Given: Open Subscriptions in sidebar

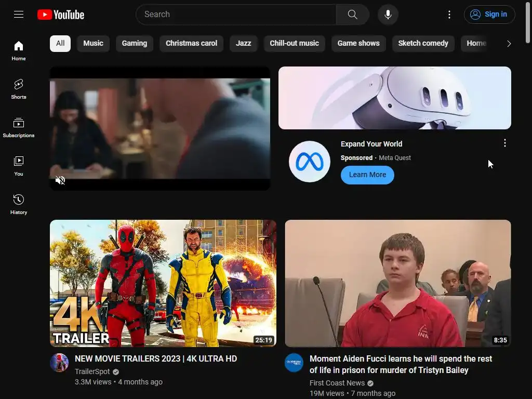Looking at the screenshot, I should (x=19, y=128).
